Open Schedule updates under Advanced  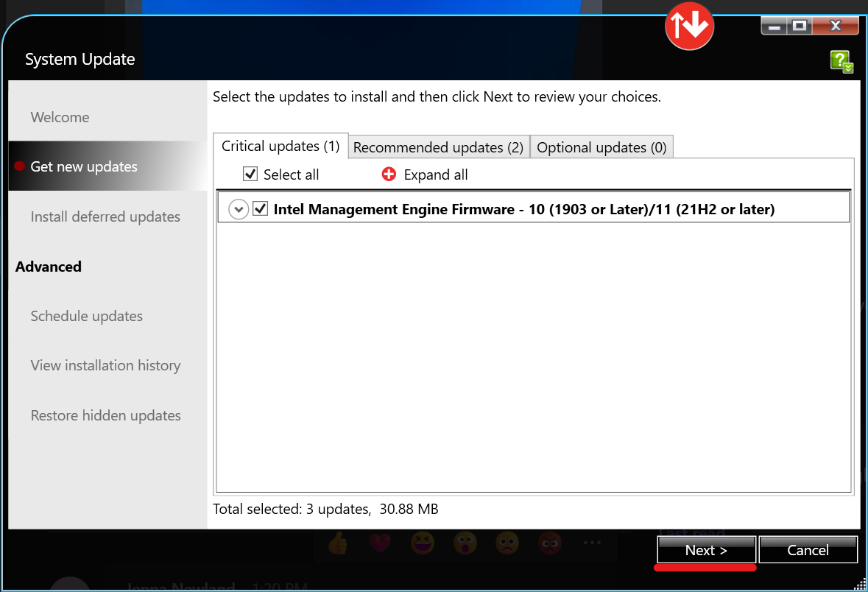click(86, 316)
